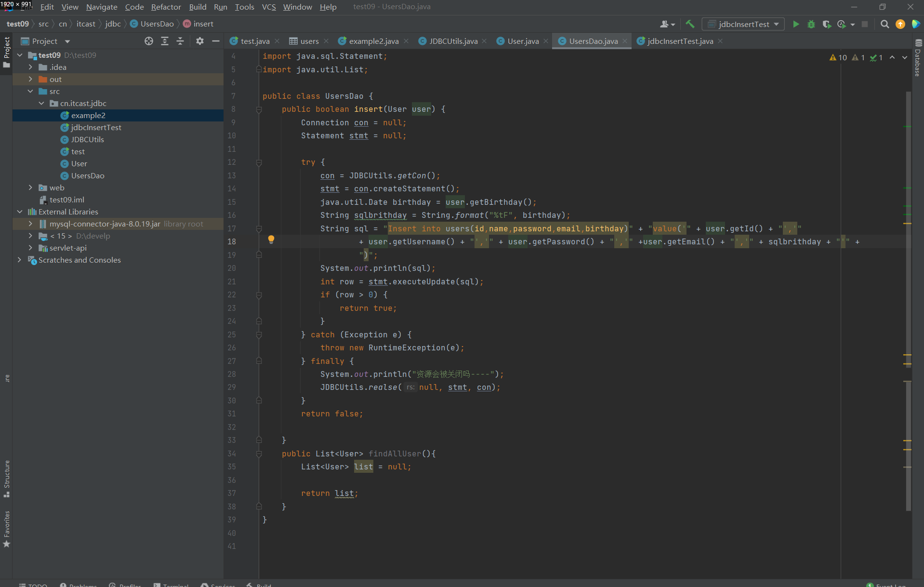This screenshot has height=587, width=924.
Task: Locate opened file with target icon
Action: click(x=149, y=41)
